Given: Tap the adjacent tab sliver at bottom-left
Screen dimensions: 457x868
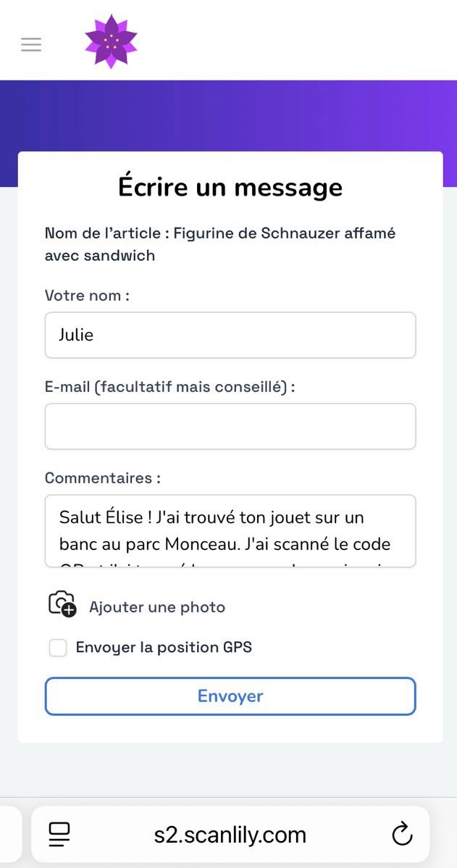Looking at the screenshot, I should [7, 833].
